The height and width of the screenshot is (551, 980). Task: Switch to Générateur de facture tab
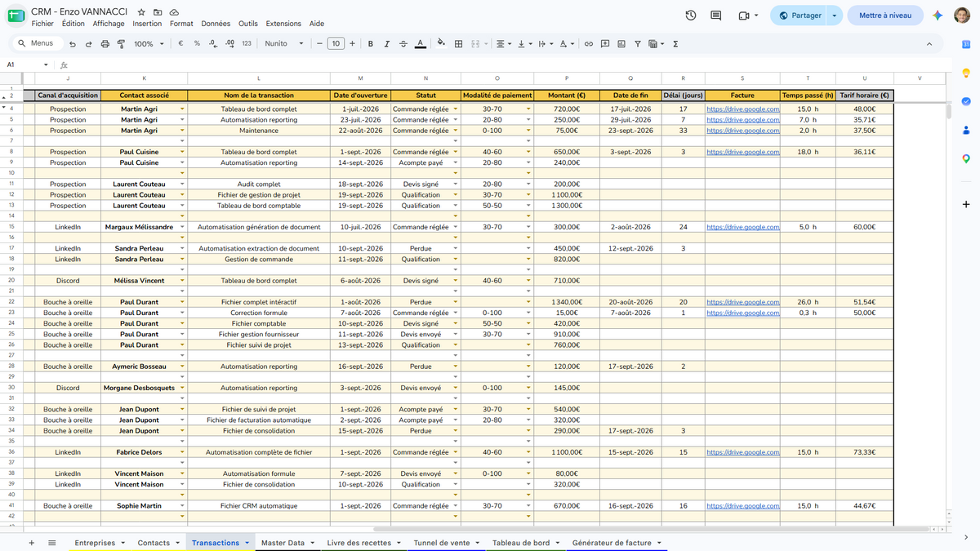coord(617,543)
